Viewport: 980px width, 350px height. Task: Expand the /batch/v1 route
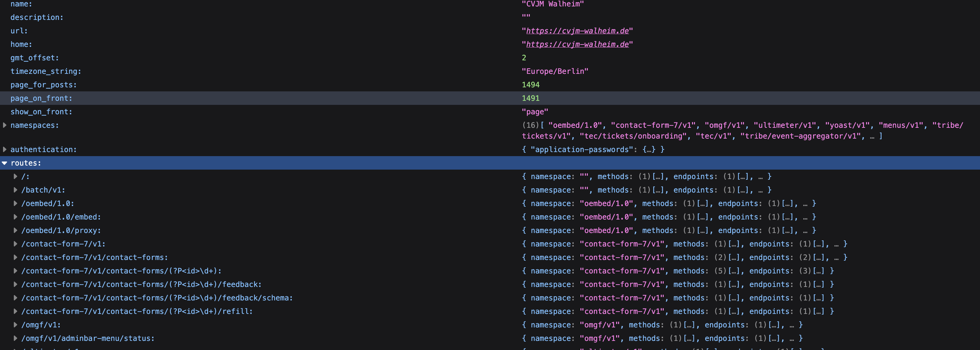tap(15, 190)
